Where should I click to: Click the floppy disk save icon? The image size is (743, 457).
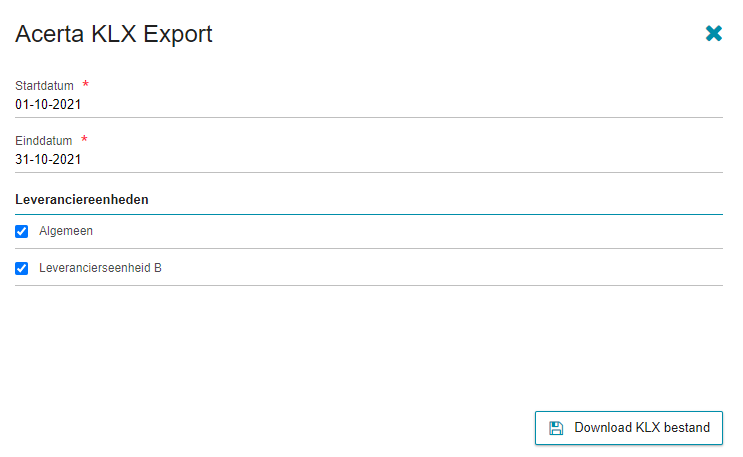pos(556,428)
